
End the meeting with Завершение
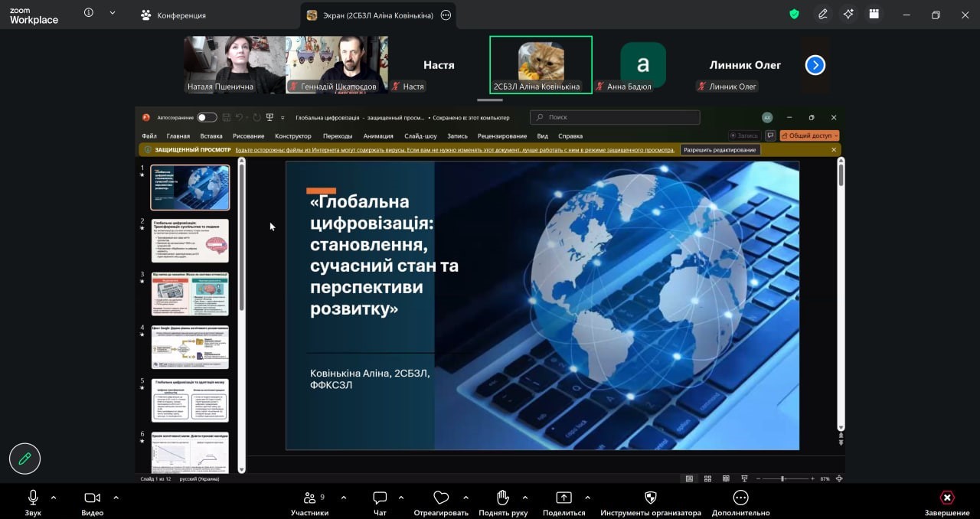(947, 503)
